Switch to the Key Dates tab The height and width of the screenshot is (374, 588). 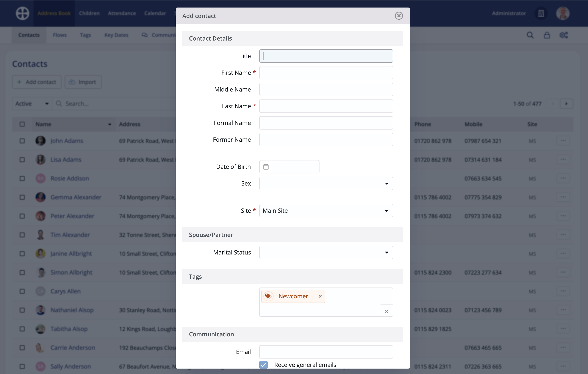point(116,35)
